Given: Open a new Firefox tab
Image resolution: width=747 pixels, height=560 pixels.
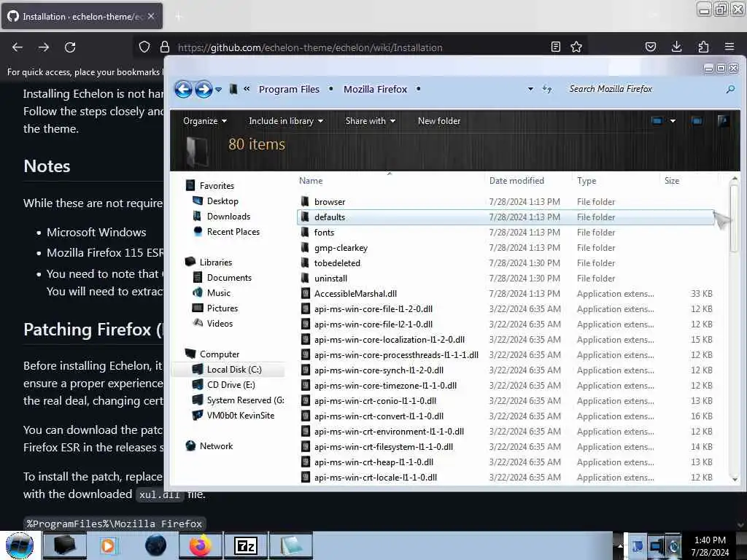Looking at the screenshot, I should 179,17.
